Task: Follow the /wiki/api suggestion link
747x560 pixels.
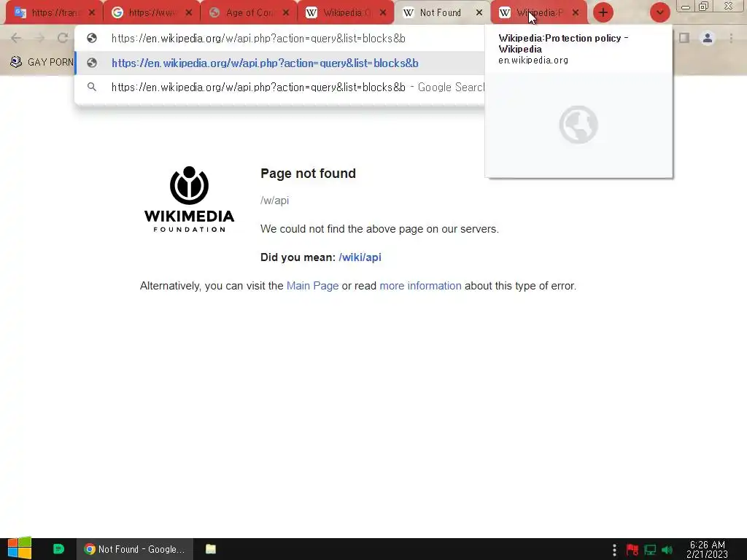Action: [x=360, y=257]
